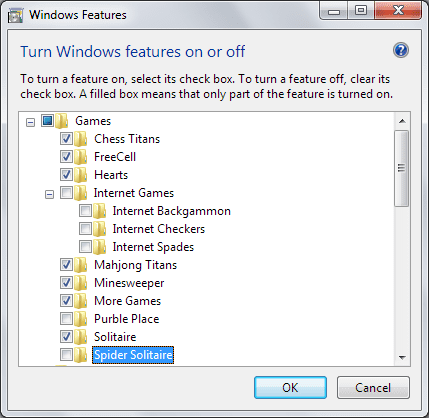
Task: Check the Internet Spades checkbox
Action: point(85,246)
